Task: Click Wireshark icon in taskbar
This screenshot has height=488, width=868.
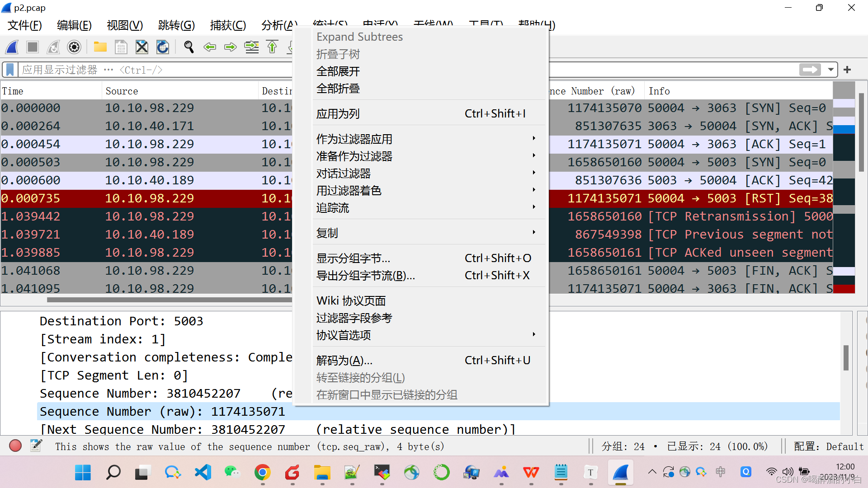Action: [621, 473]
